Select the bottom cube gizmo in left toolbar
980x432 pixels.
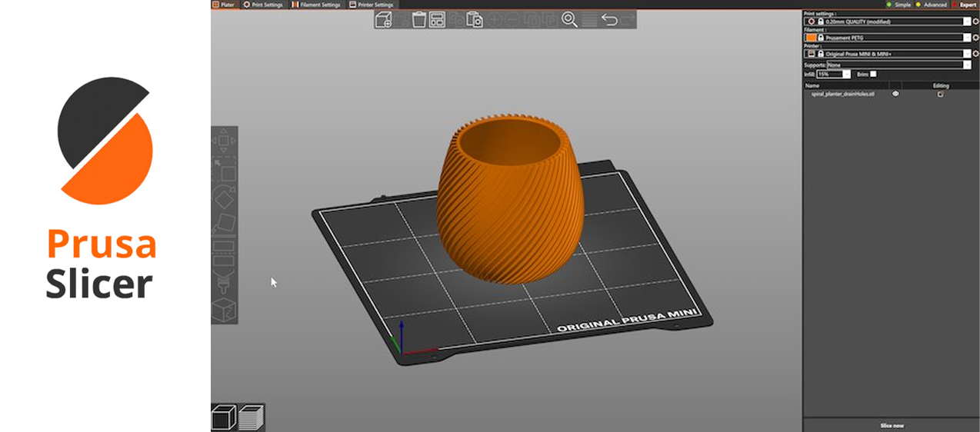(x=224, y=310)
